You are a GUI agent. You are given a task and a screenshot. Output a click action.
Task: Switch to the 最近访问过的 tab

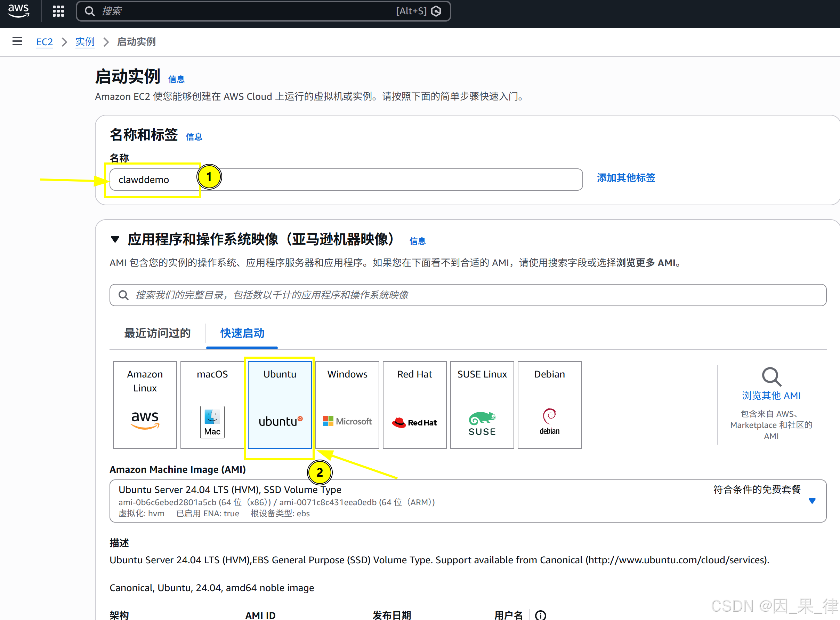coord(157,333)
